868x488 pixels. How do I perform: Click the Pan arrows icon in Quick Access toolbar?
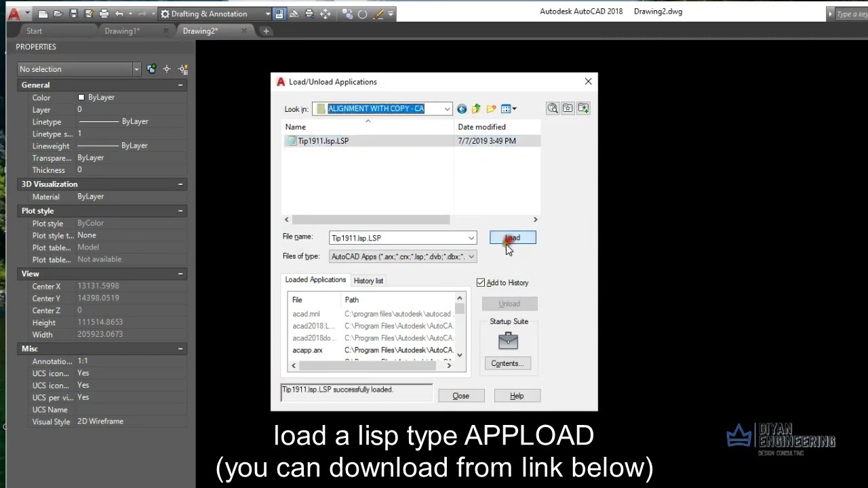click(325, 14)
